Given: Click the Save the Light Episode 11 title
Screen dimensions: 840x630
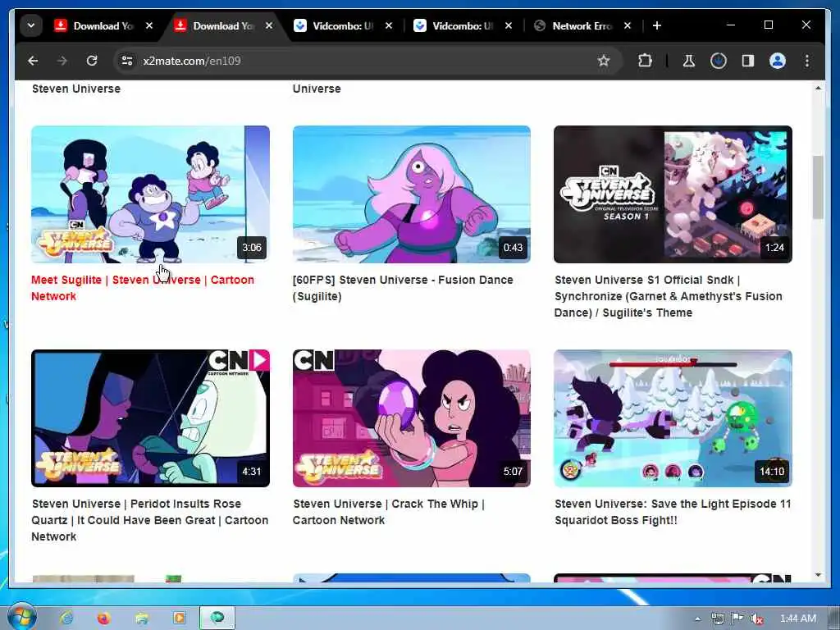Looking at the screenshot, I should (673, 512).
